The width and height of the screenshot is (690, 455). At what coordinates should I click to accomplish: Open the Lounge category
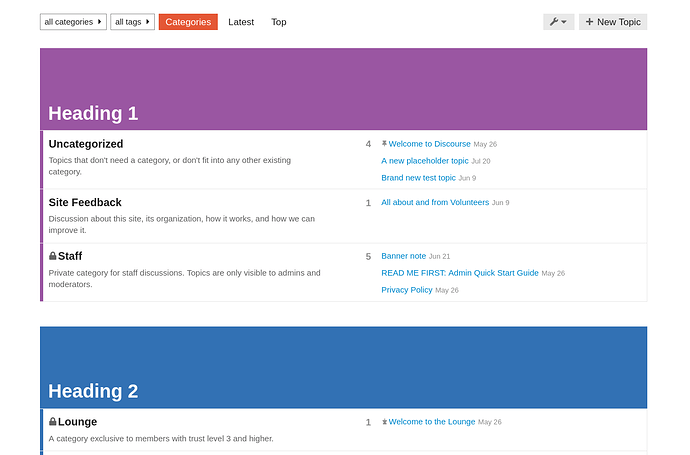[x=77, y=422]
